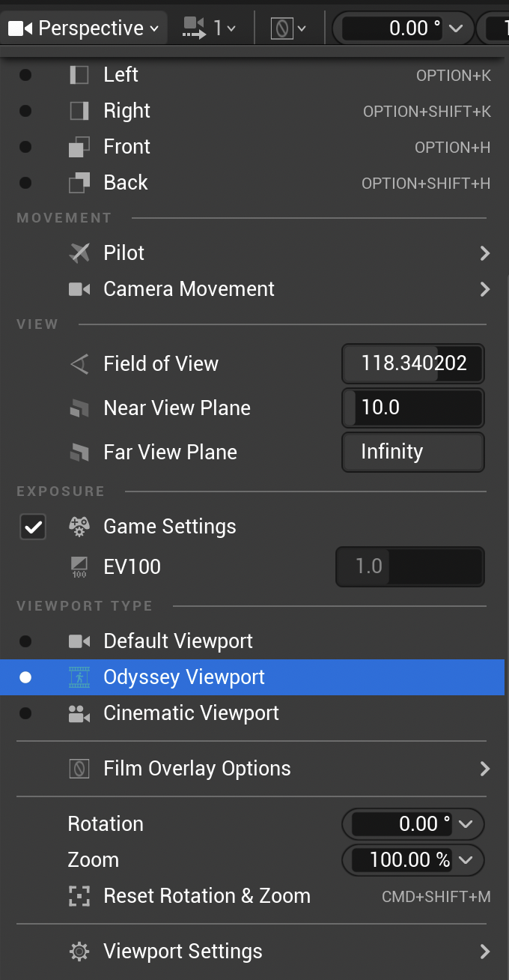Click the Far View Plane icon

pyautogui.click(x=79, y=453)
